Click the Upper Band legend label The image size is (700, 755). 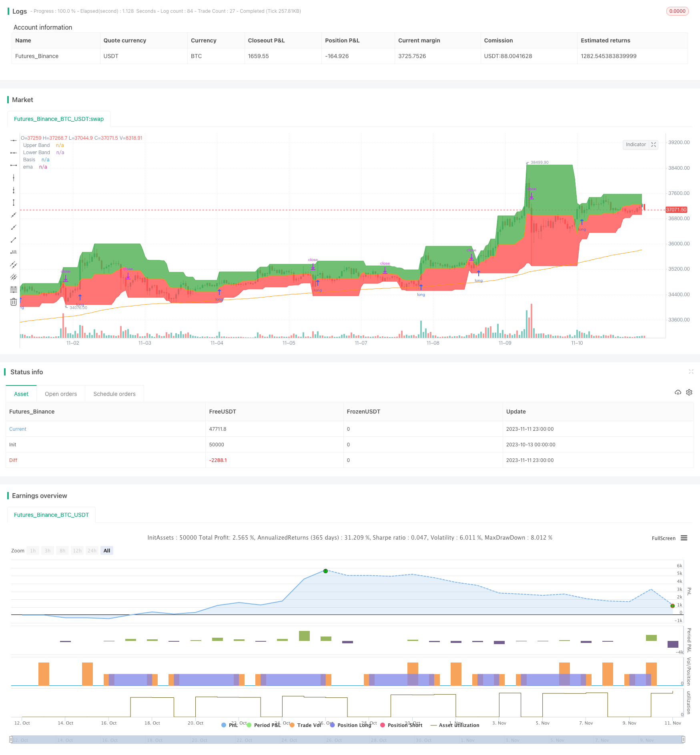coord(36,145)
